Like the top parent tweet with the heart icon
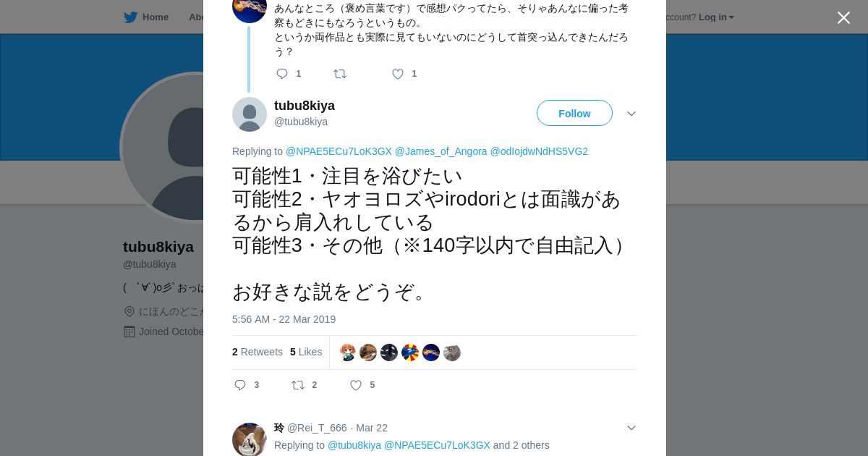The height and width of the screenshot is (456, 868). (398, 74)
